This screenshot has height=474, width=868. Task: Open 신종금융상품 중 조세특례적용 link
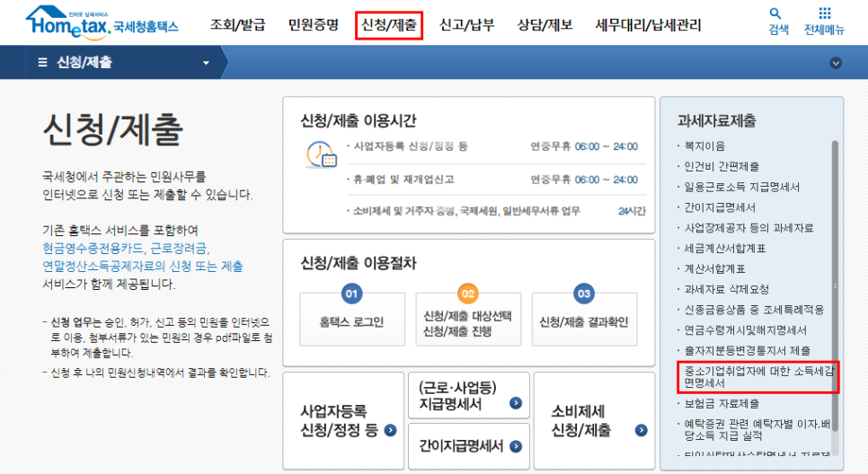click(754, 310)
